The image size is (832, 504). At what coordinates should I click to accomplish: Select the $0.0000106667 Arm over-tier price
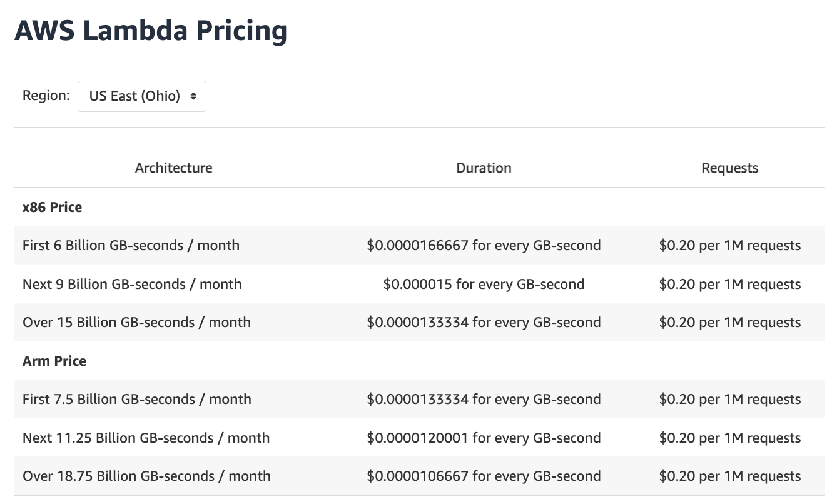point(484,476)
